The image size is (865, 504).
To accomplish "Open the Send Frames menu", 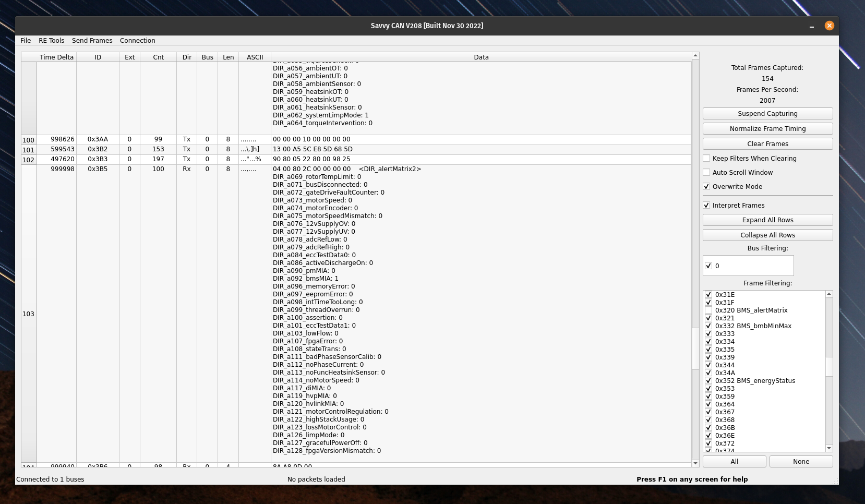I will point(92,41).
